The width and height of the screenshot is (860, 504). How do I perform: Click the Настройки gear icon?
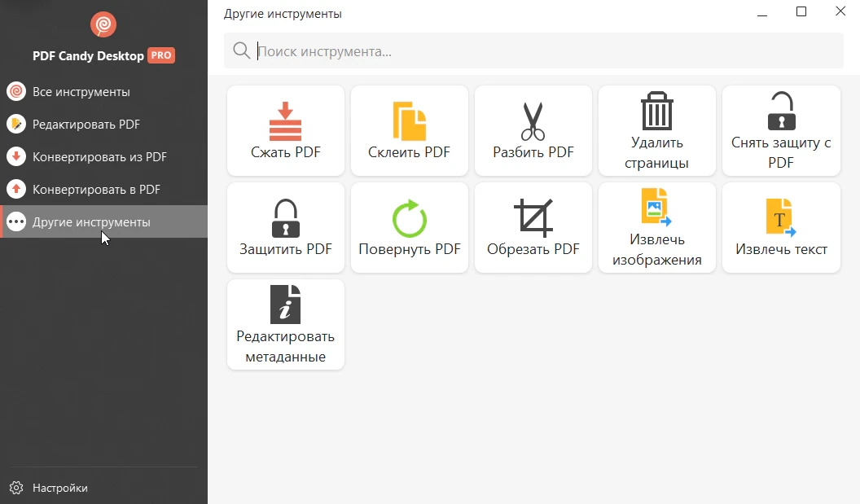click(16, 488)
